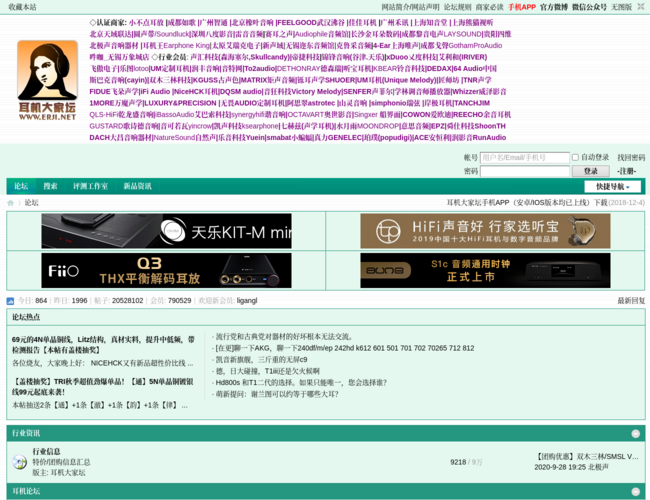Click the 登录 button
This screenshot has width=650, height=500.
(591, 171)
